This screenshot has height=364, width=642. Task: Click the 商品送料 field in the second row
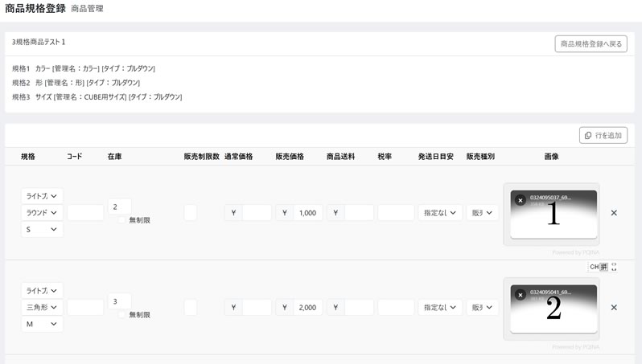pos(359,307)
